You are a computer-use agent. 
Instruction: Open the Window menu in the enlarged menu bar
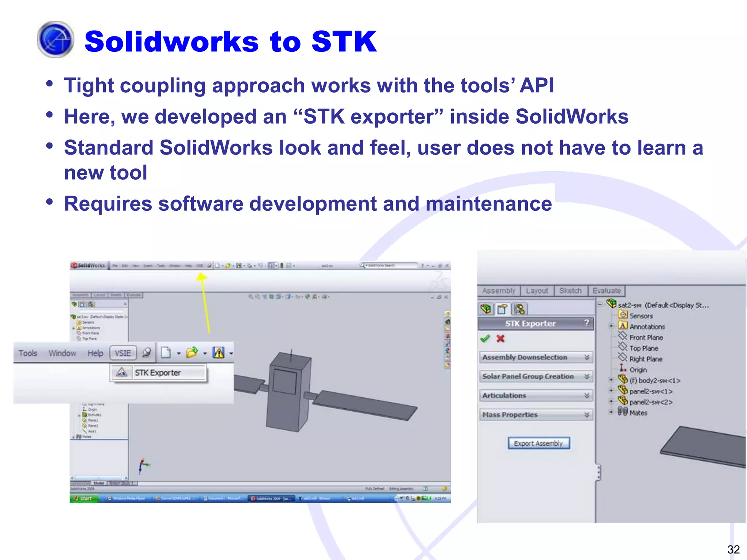coord(62,353)
